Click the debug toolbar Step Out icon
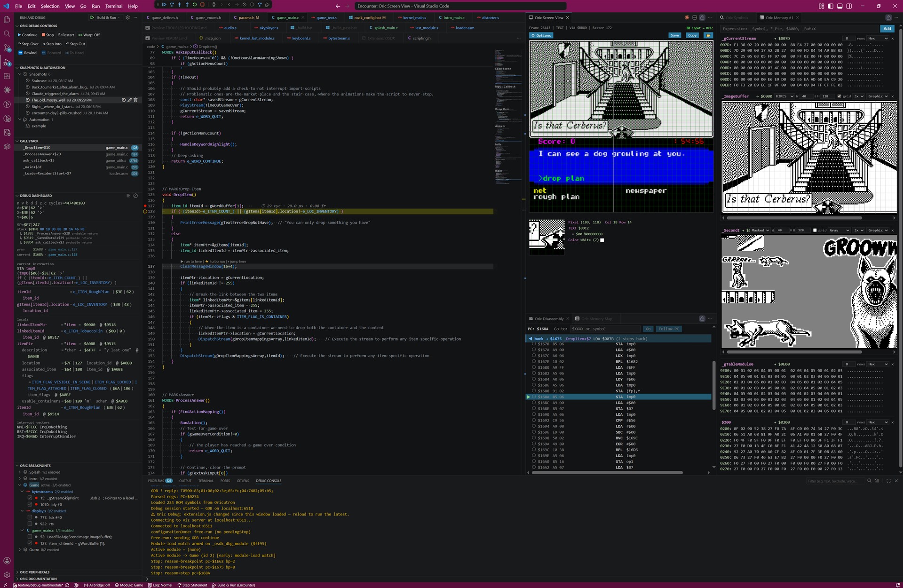Image resolution: width=903 pixels, height=588 pixels. (x=187, y=5)
